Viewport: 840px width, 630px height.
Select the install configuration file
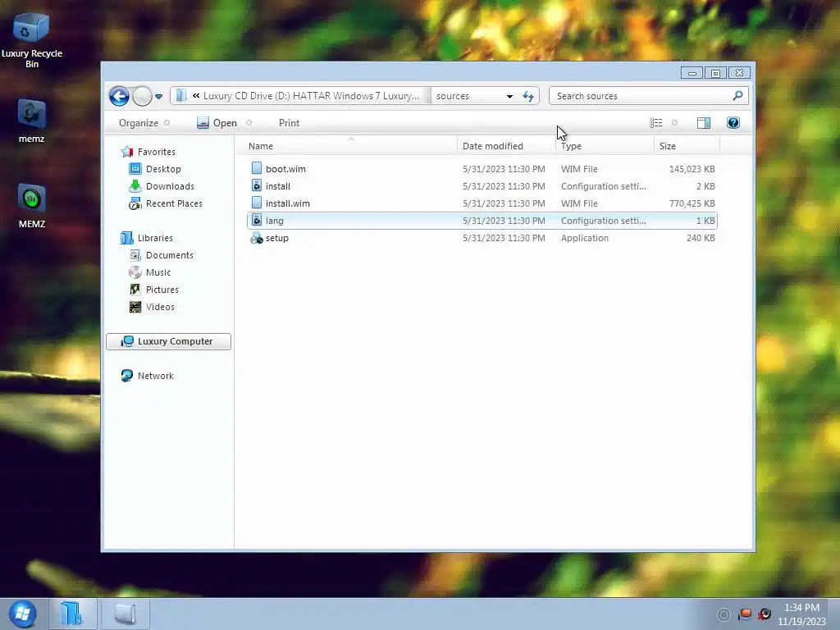point(482,186)
